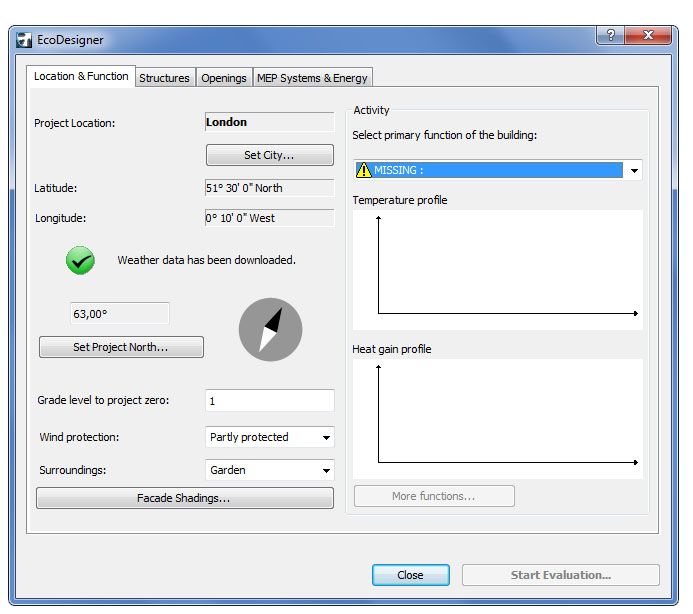This screenshot has height=614, width=693.
Task: Close the EcoDesigner window with X
Action: coord(648,35)
